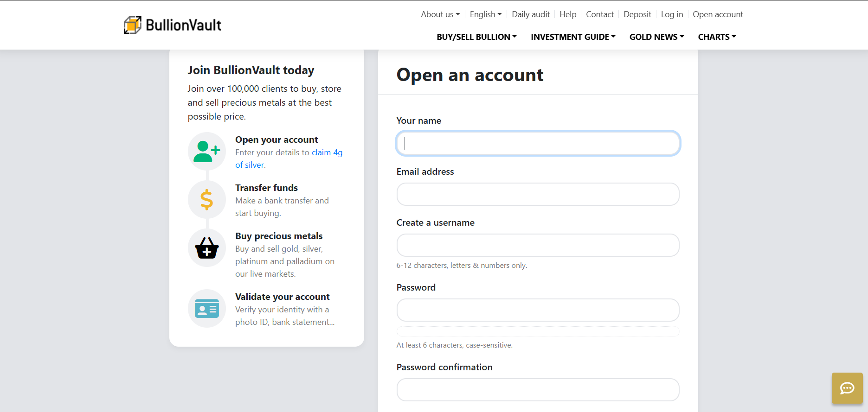Expand the BUY/SELL BULLION menu
Image resolution: width=868 pixels, height=412 pixels.
476,37
